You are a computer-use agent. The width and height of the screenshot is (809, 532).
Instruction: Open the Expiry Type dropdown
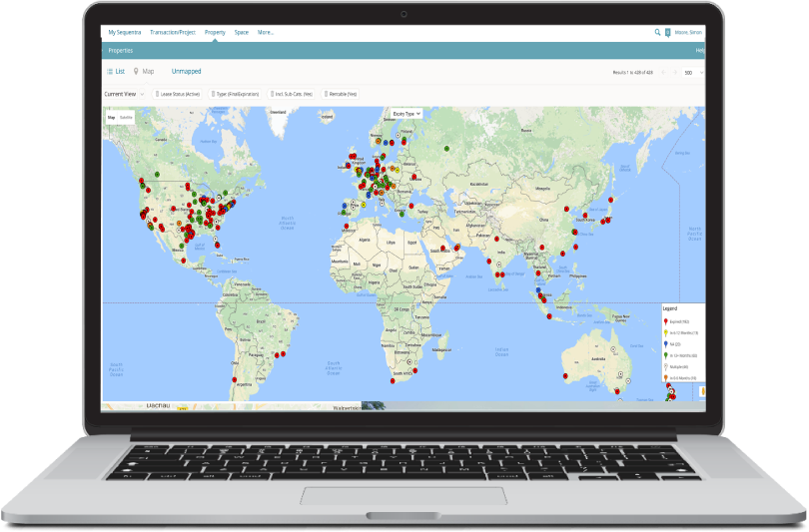(x=406, y=114)
